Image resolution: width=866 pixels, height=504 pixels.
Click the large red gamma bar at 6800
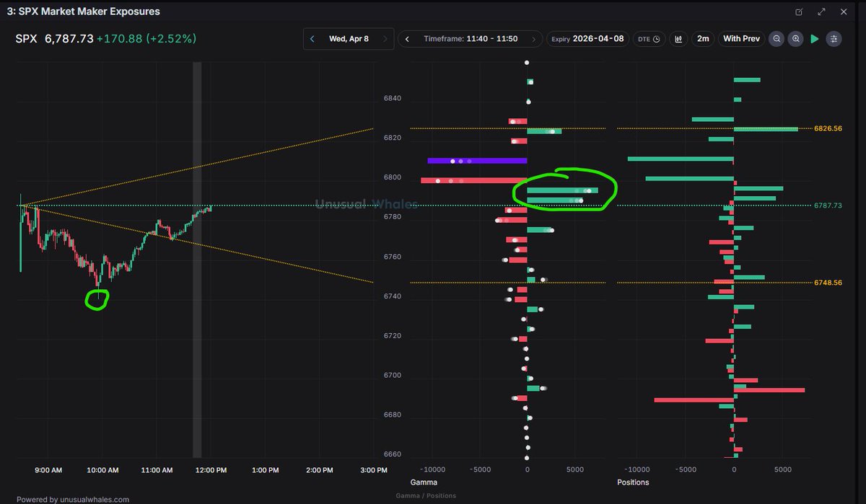[x=474, y=180]
